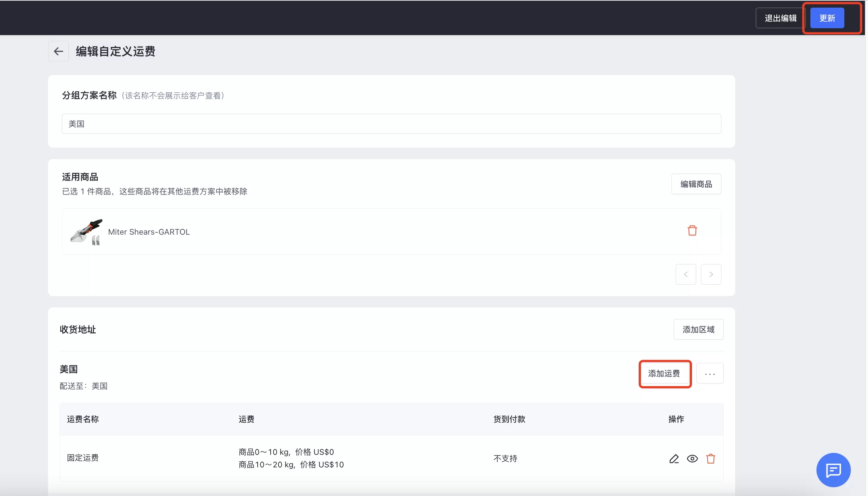This screenshot has height=496, width=868.
Task: Edit 固定运费 using the pencil icon
Action: tap(674, 459)
